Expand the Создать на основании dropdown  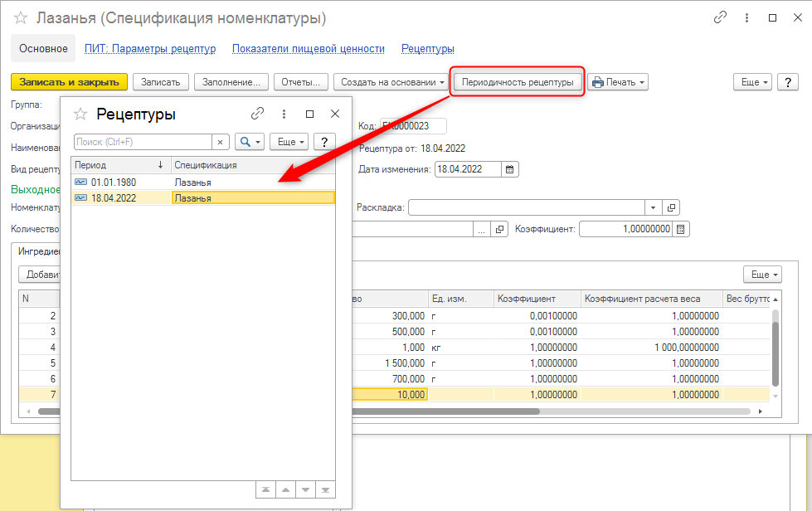click(390, 81)
